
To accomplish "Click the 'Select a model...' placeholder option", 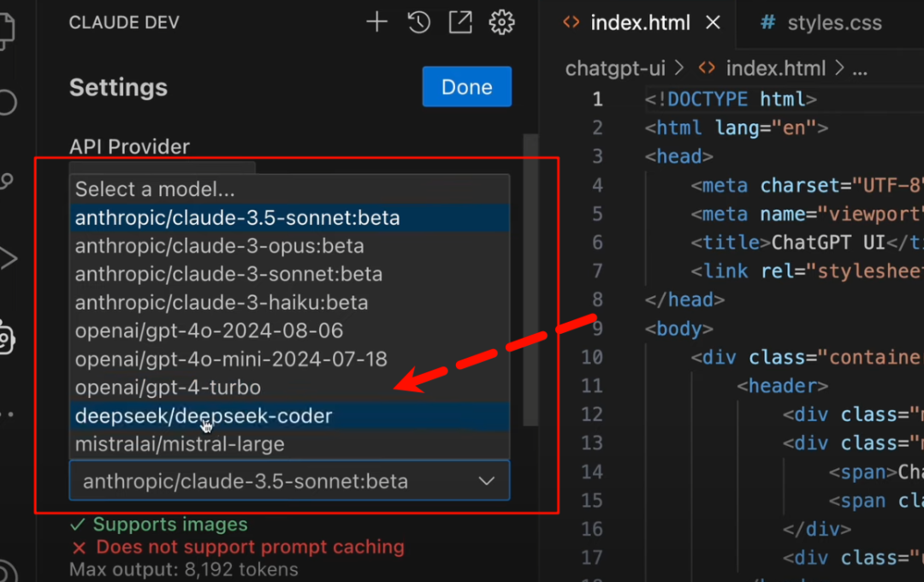I will coord(289,189).
